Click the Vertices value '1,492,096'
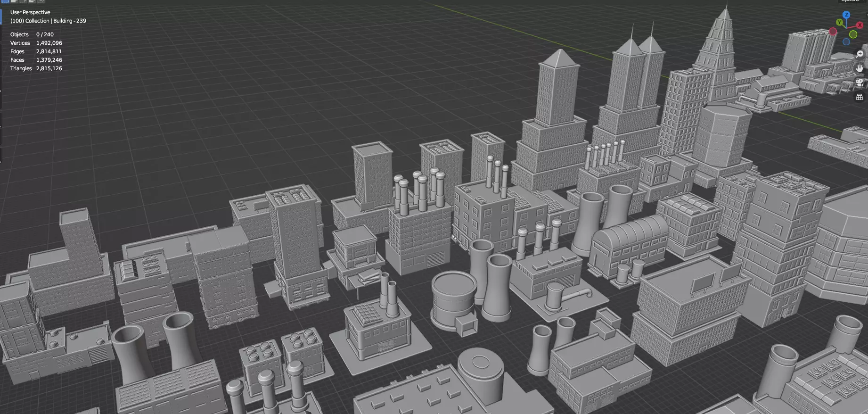Viewport: 868px width, 414px height. [x=49, y=43]
